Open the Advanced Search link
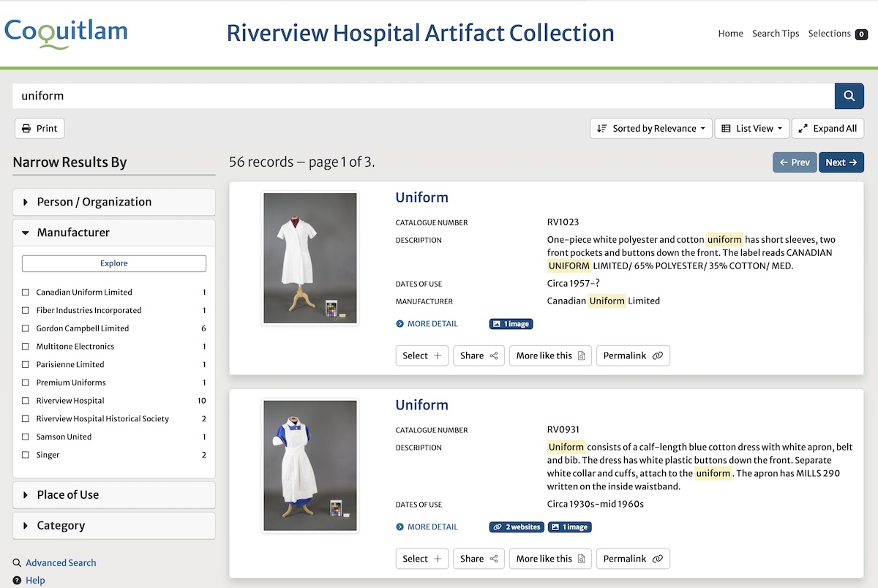 click(x=61, y=563)
